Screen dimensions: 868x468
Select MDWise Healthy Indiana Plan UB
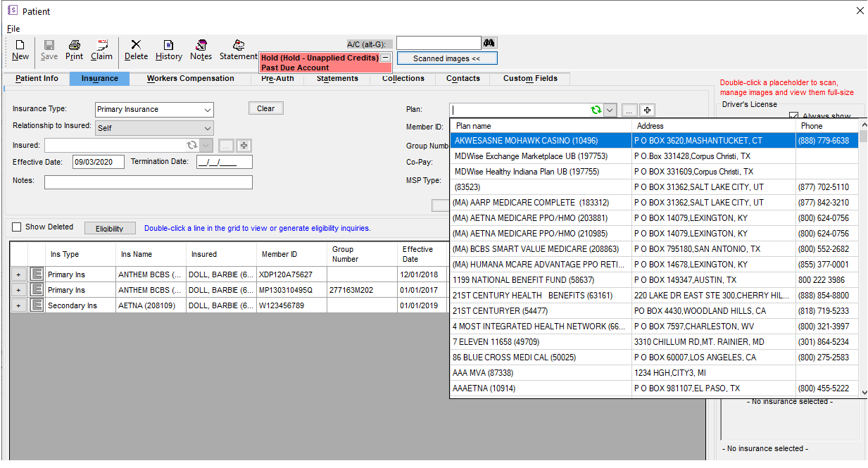click(653, 172)
